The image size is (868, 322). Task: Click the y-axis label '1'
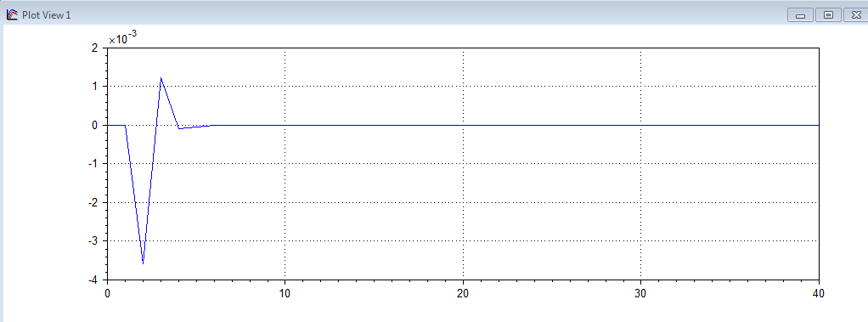point(95,87)
